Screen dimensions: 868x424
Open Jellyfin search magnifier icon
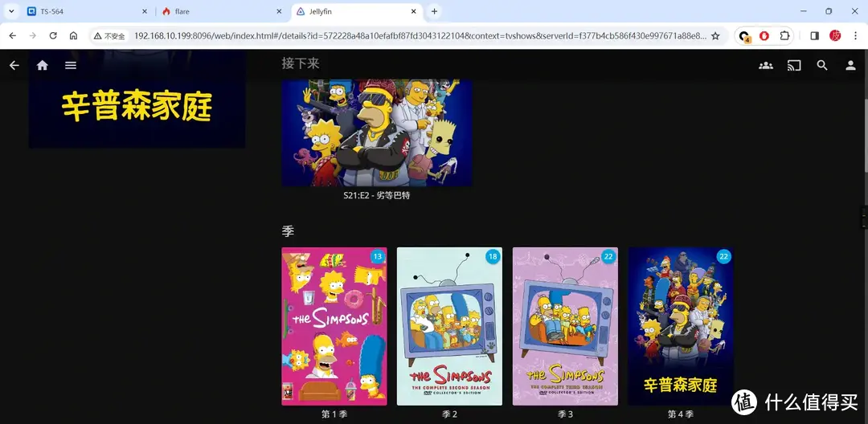[822, 65]
